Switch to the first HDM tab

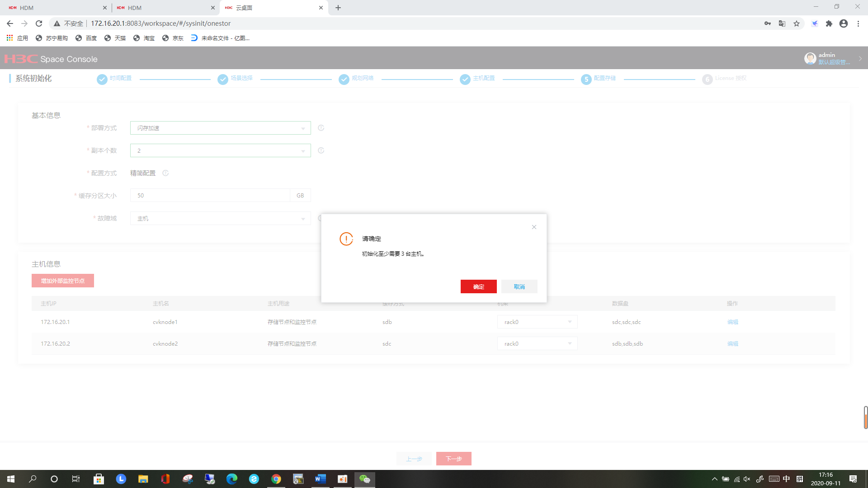point(54,8)
